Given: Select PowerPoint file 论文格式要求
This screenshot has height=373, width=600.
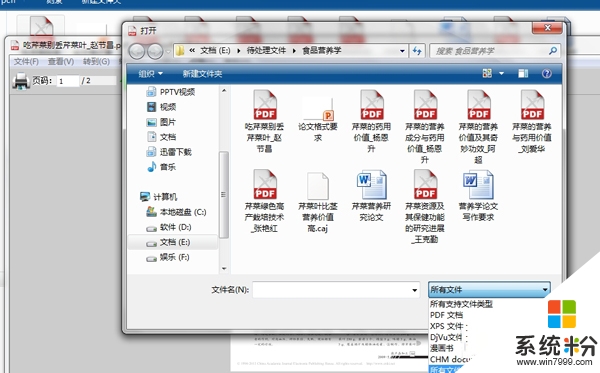Looking at the screenshot, I should click(x=318, y=119).
